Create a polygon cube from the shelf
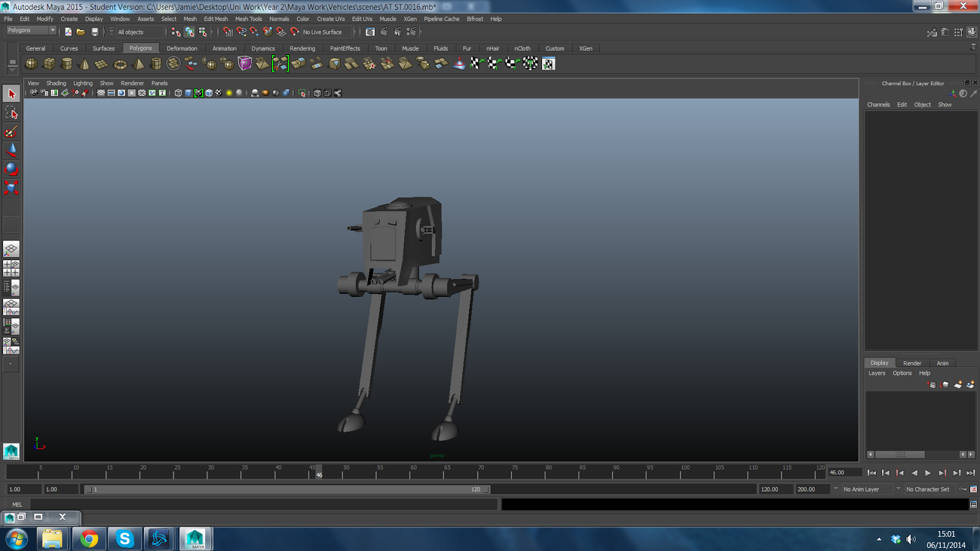Viewport: 980px width, 551px height. coord(49,64)
